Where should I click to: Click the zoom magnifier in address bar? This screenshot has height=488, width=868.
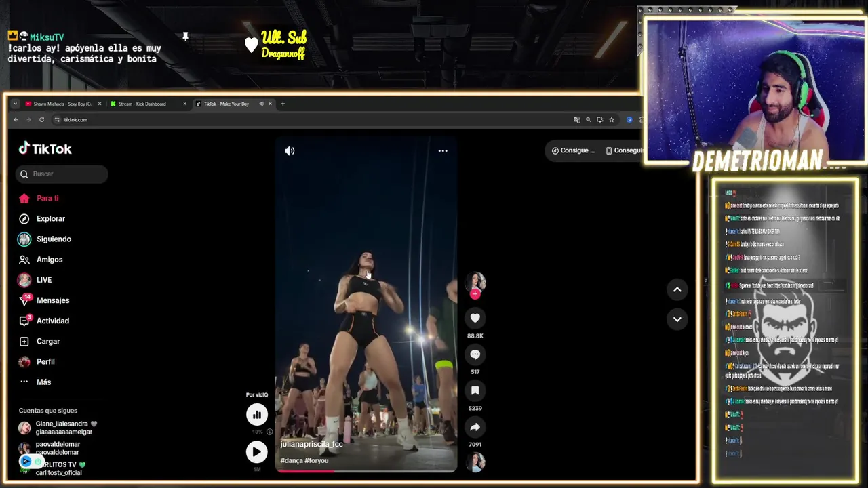(589, 119)
